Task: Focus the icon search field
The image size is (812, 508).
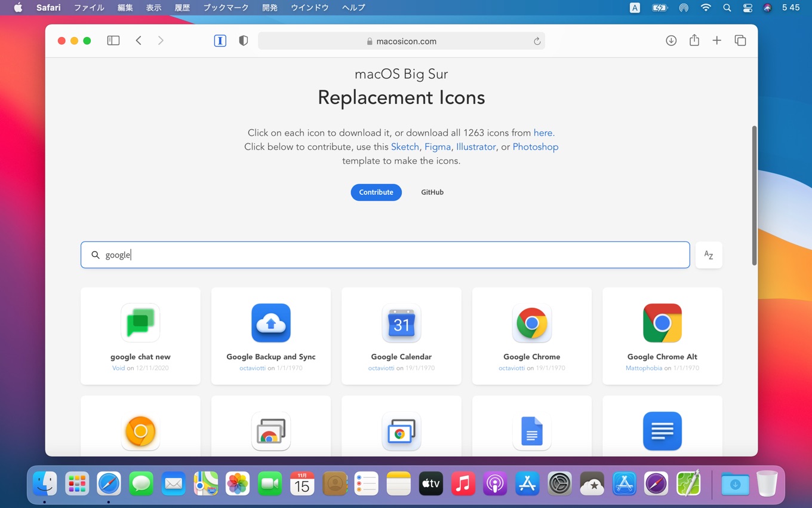Action: coord(385,255)
